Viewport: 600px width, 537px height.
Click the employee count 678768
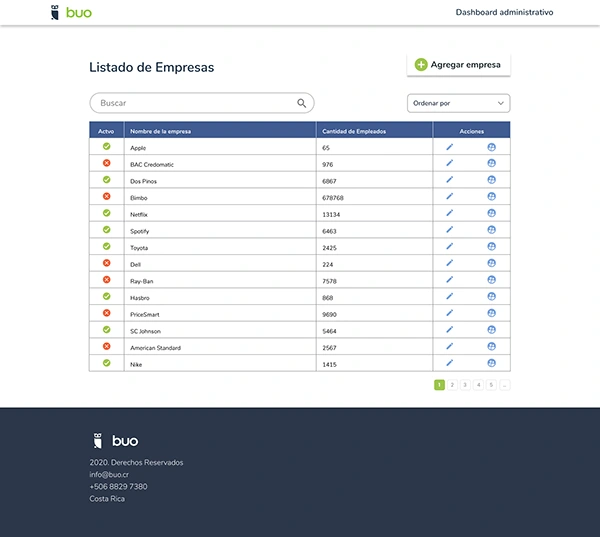coord(333,198)
